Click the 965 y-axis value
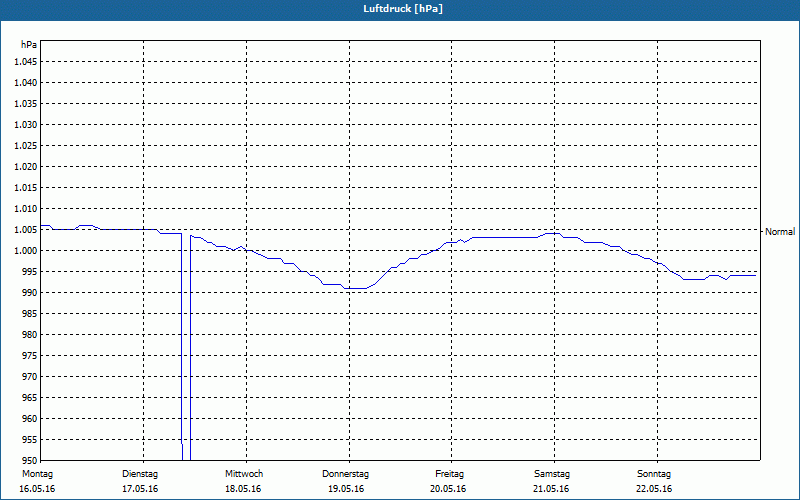Viewport: 800px width, 500px height. coord(30,397)
